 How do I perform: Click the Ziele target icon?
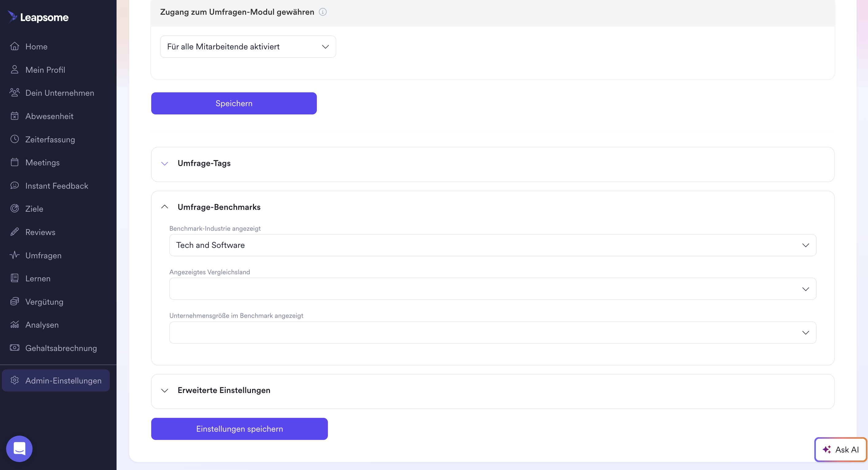(x=14, y=208)
